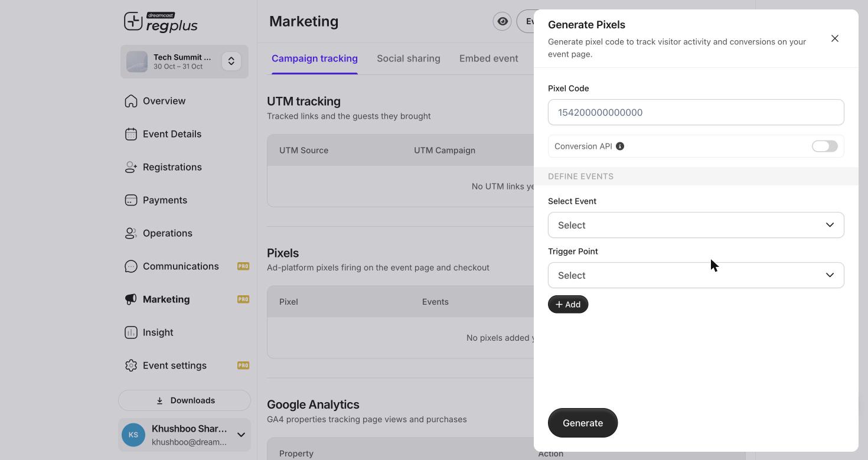Viewport: 868px width, 460px height.
Task: Click the KS user avatar
Action: [x=133, y=435]
